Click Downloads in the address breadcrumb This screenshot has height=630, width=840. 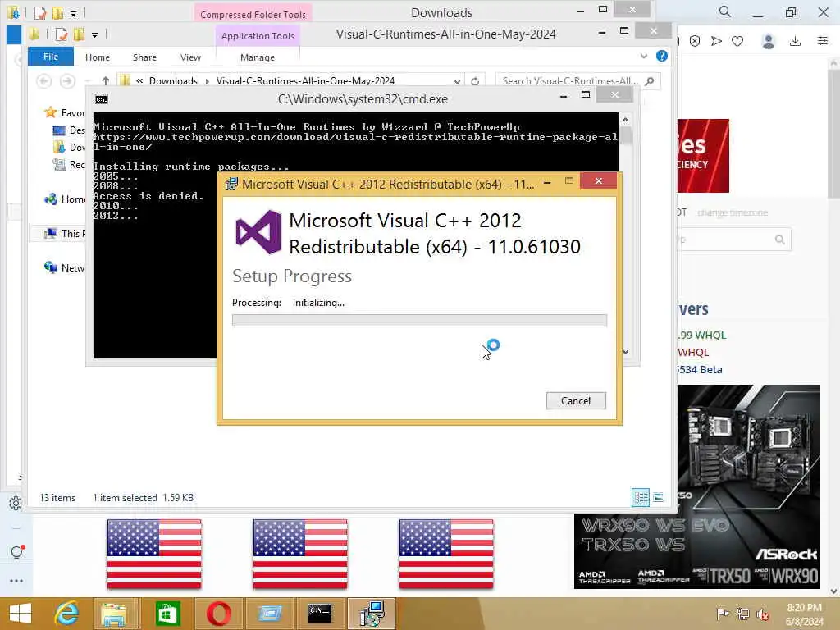tap(173, 81)
